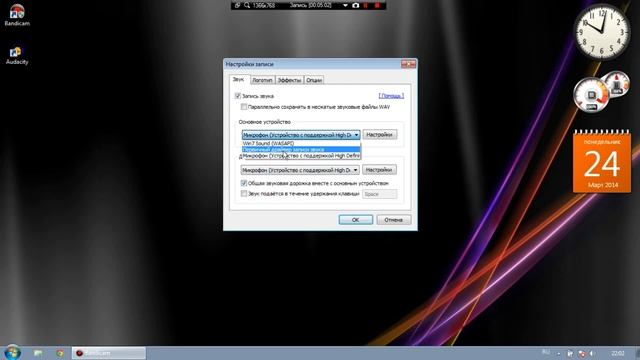Enable Звук подаётся в течение удержания клавиши checkbox
This screenshot has width=640, height=360.
coord(244,194)
